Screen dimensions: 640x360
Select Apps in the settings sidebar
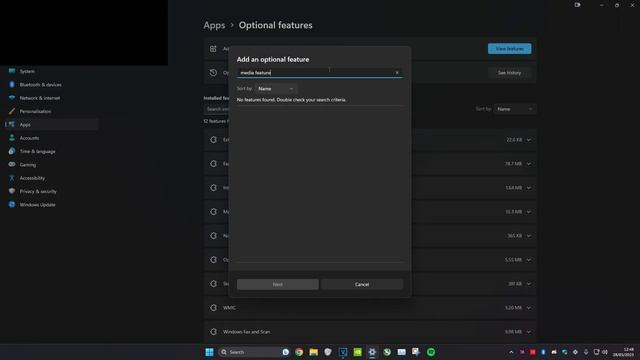tap(51, 124)
